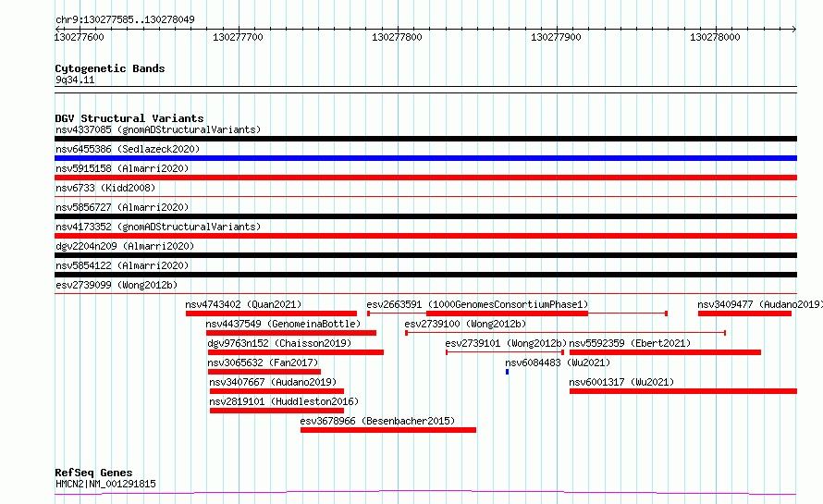Select esv2739099 (Wong2012b) label

tap(117, 285)
